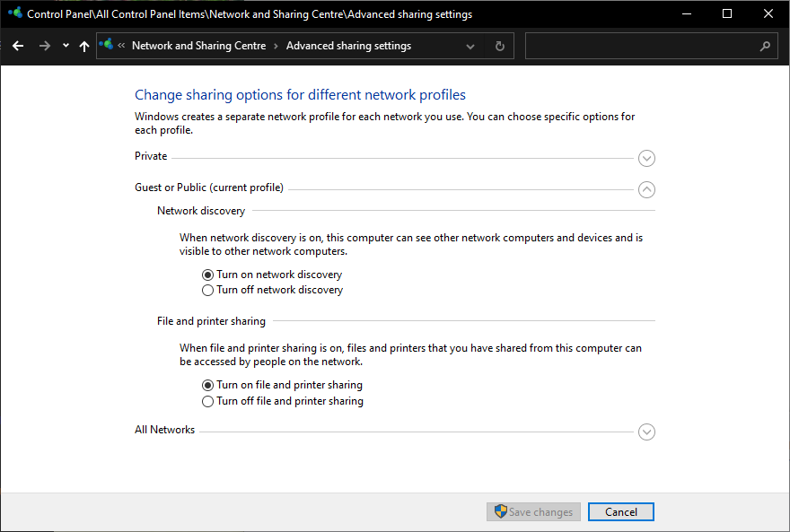This screenshot has width=790, height=532.
Task: Expand the Private profile section
Action: (x=646, y=158)
